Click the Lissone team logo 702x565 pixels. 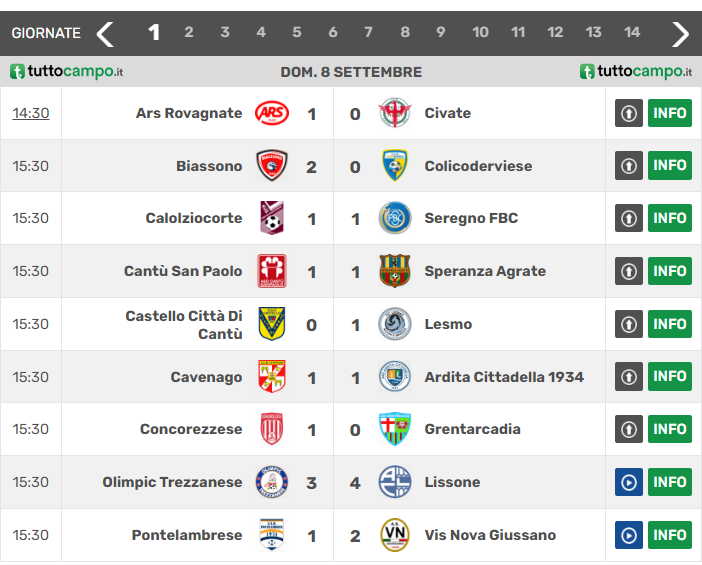click(395, 482)
